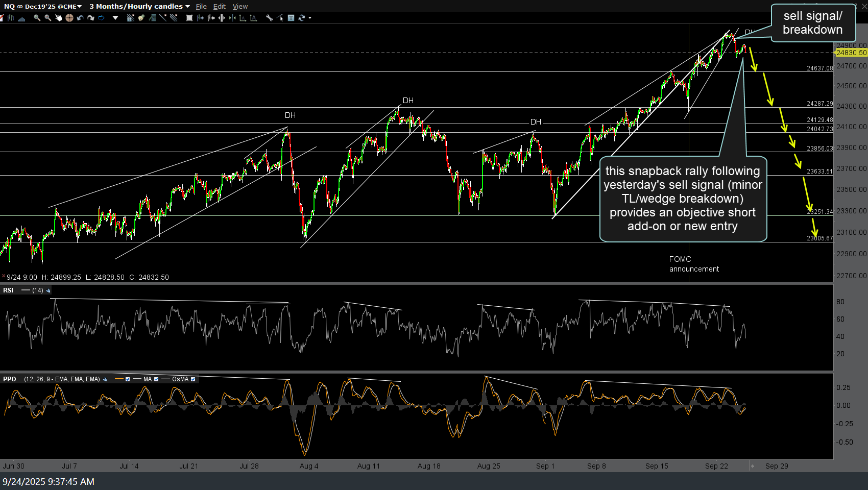Open the View menu
This screenshot has height=490, width=868.
coord(240,6)
